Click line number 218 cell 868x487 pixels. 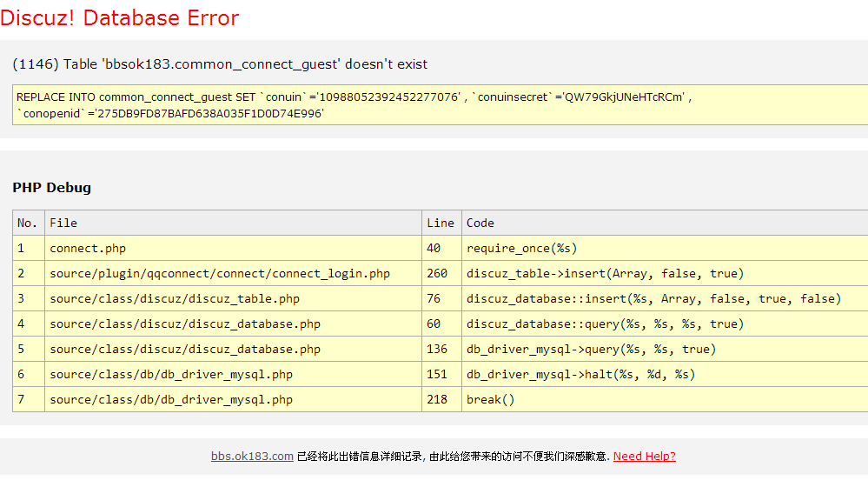click(x=441, y=399)
